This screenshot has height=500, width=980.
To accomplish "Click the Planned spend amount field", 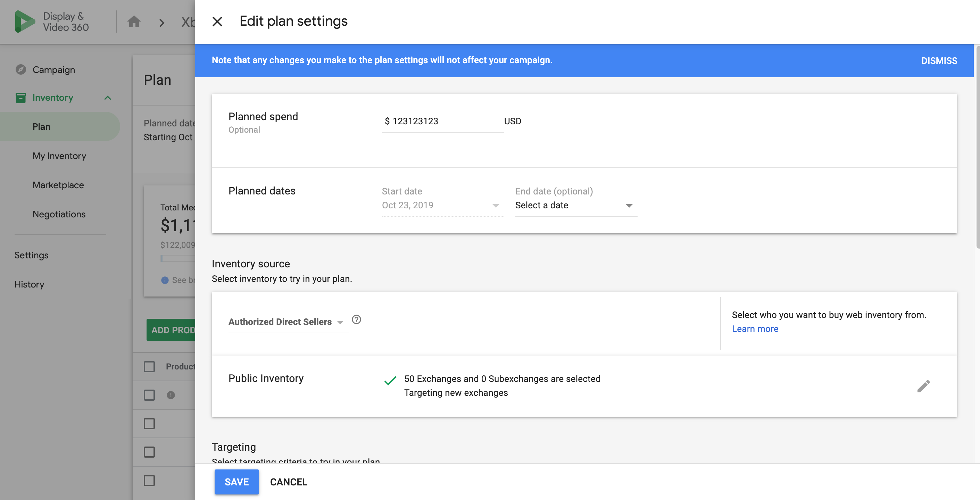I will click(x=443, y=121).
